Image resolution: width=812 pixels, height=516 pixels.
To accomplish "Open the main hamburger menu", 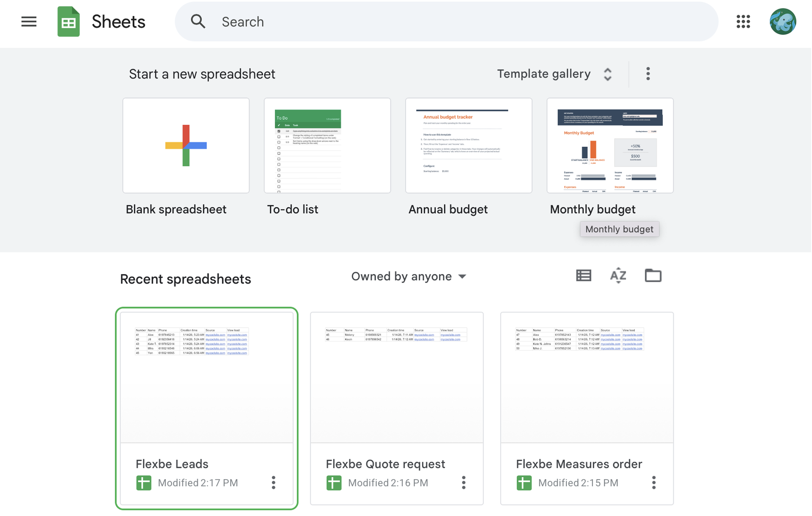I will point(29,22).
